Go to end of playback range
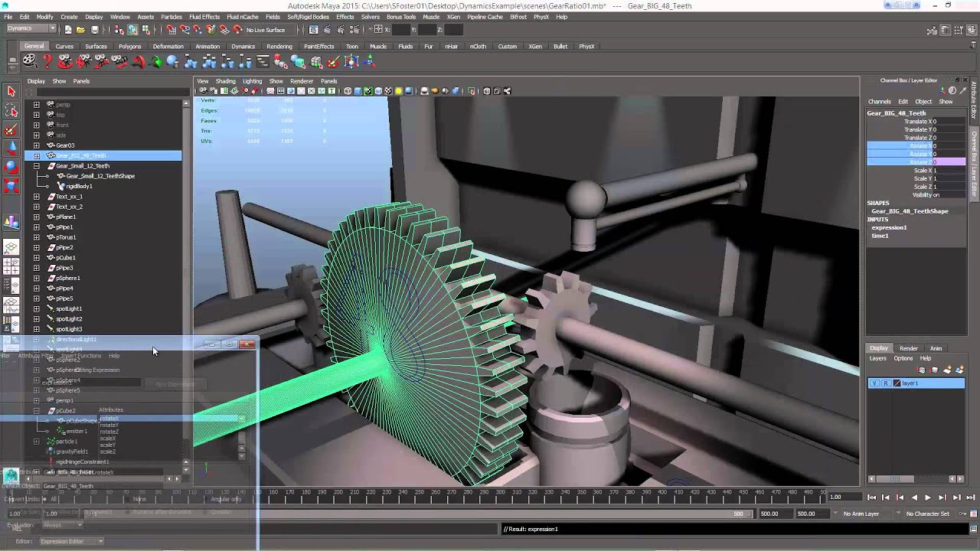This screenshot has width=980, height=551. coord(970,497)
